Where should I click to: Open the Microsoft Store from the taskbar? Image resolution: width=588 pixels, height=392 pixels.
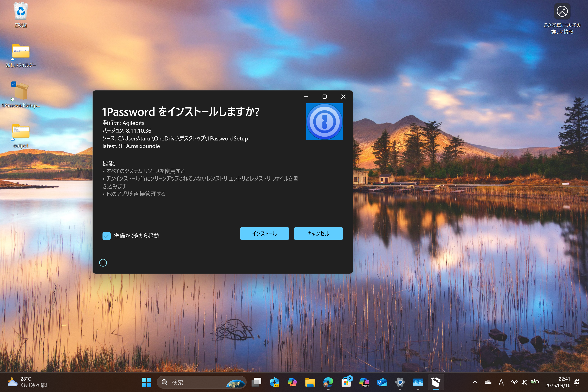(x=346, y=382)
